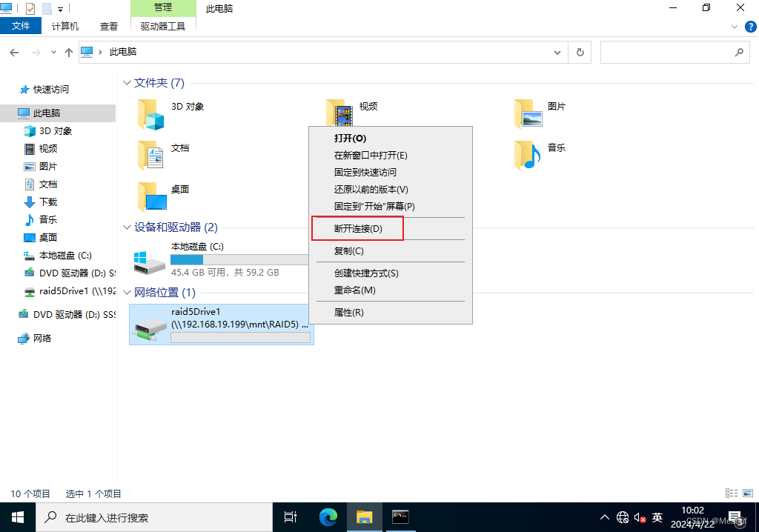This screenshot has height=532, width=759.
Task: Choose 在新窗口中打开(E)
Action: pyautogui.click(x=391, y=156)
